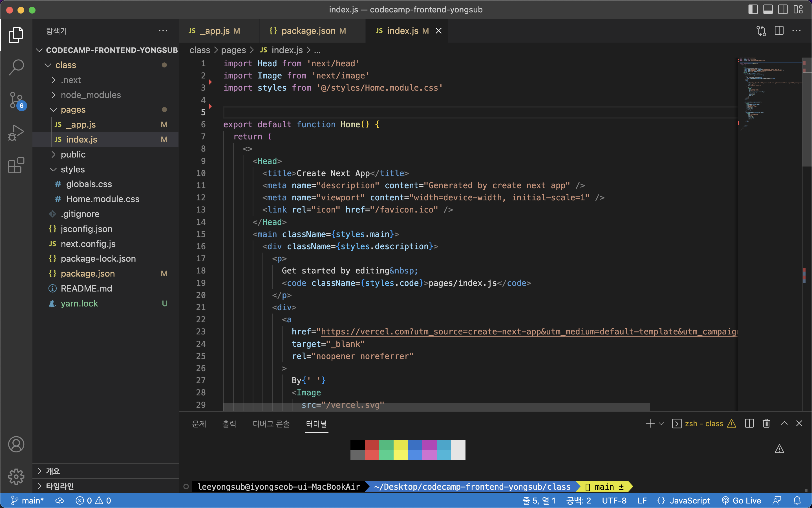Open yarn.lock in the file tree
Image resolution: width=812 pixels, height=508 pixels.
[x=105, y=303]
